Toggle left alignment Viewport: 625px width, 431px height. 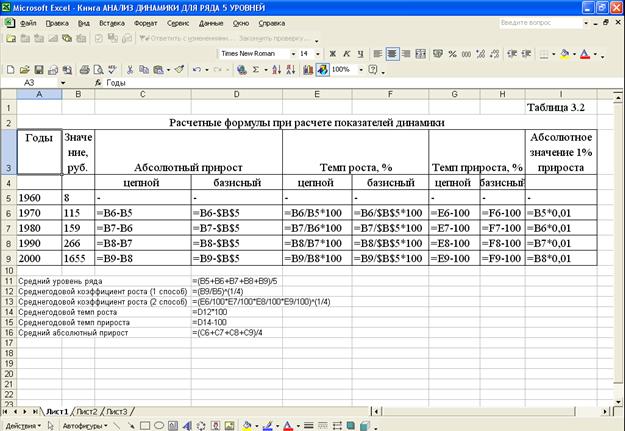click(x=377, y=54)
